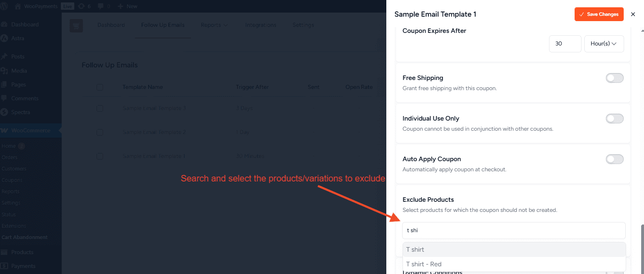
Task: Click the Astra icon in sidebar
Action: 4,38
